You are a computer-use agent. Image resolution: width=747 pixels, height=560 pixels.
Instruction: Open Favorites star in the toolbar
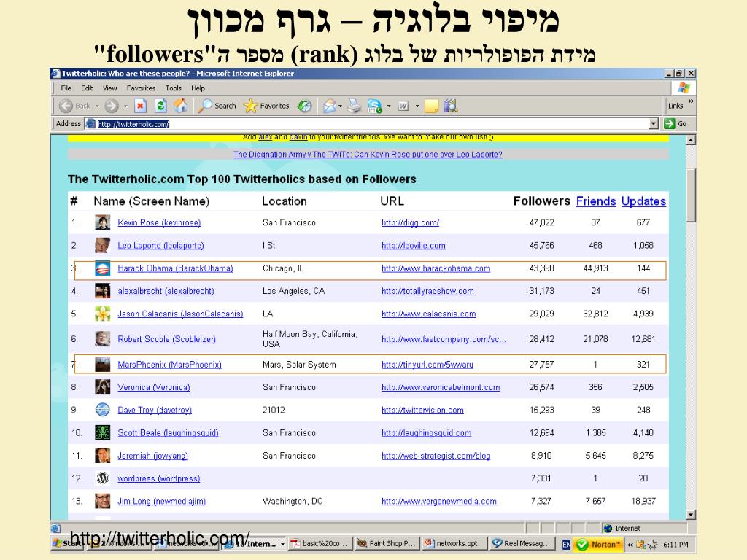(266, 106)
